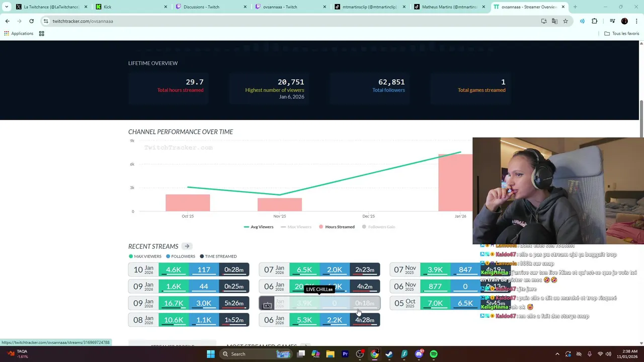The image size is (644, 362).
Task: Toggle the Max Viewers chart series
Action: click(296, 227)
